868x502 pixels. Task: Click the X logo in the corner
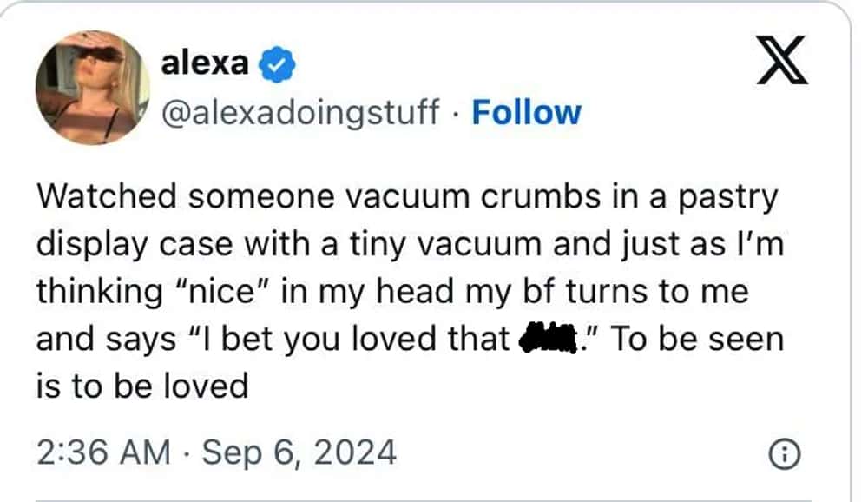pyautogui.click(x=783, y=60)
